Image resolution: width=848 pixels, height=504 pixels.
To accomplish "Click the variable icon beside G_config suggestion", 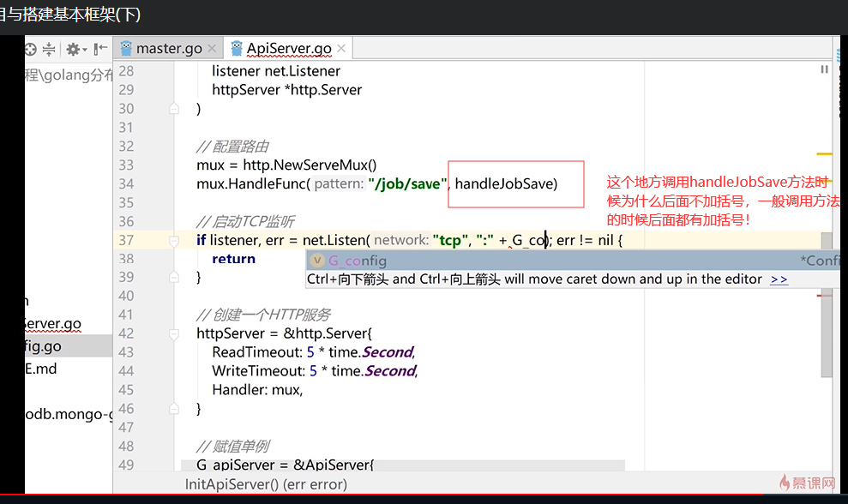I will (317, 261).
